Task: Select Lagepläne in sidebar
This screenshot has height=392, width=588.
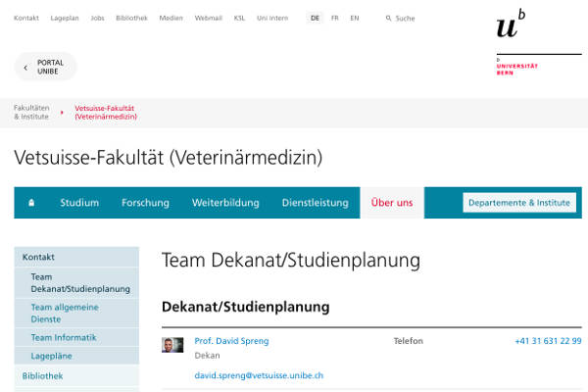Action: click(x=76, y=356)
